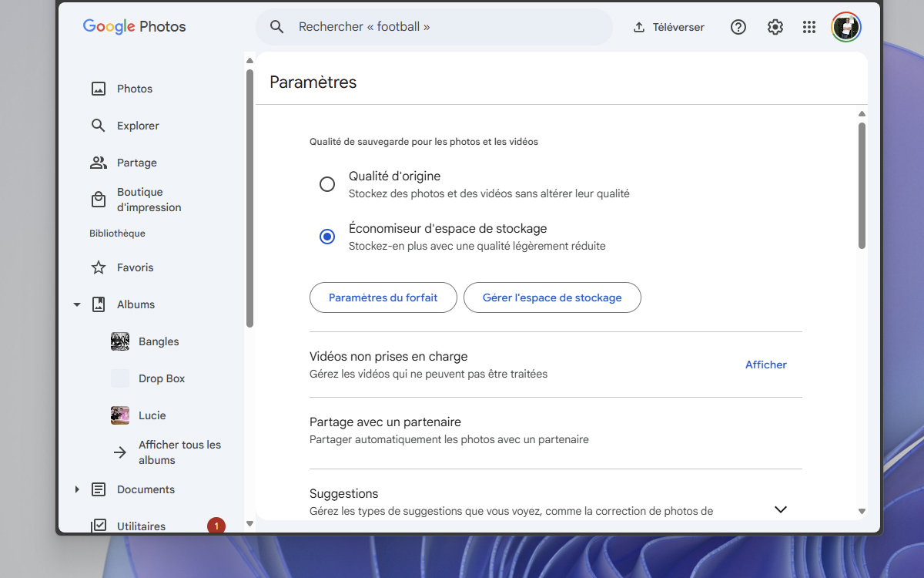
Task: Open the account profile avatar
Action: tap(846, 27)
